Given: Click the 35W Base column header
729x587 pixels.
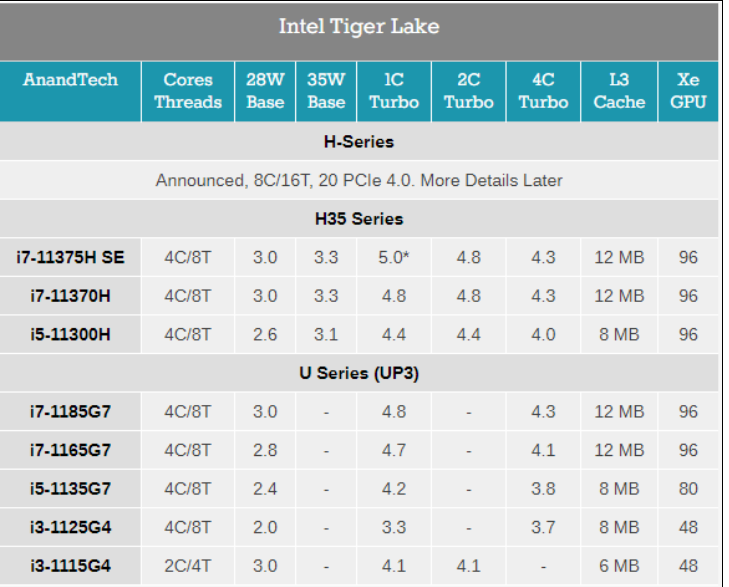Looking at the screenshot, I should [326, 91].
